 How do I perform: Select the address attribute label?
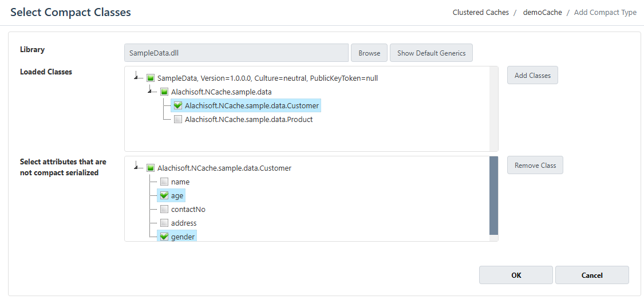coord(184,223)
